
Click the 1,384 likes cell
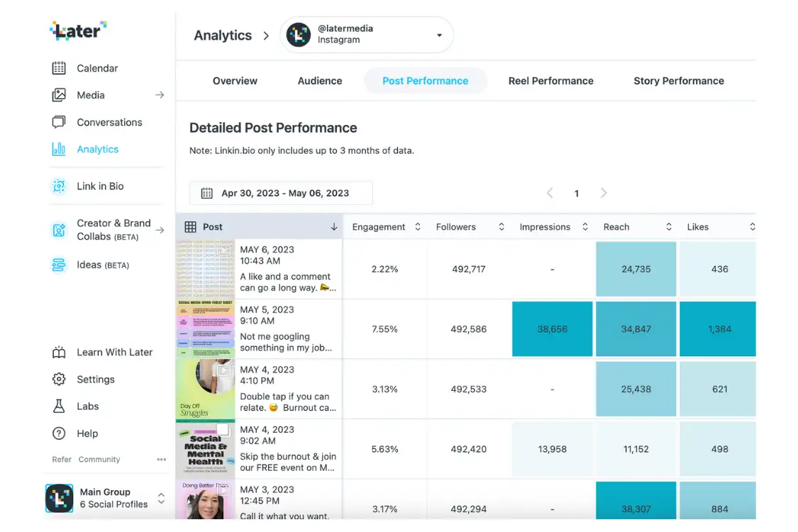pos(718,329)
